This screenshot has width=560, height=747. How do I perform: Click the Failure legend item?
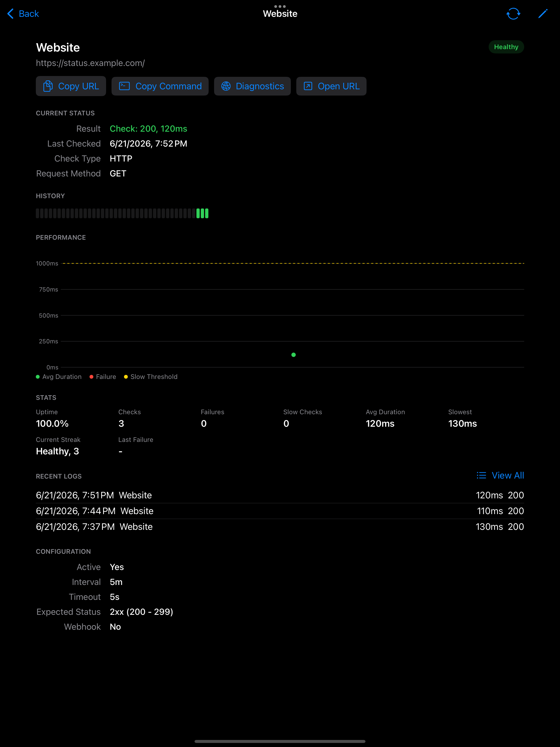pyautogui.click(x=103, y=376)
